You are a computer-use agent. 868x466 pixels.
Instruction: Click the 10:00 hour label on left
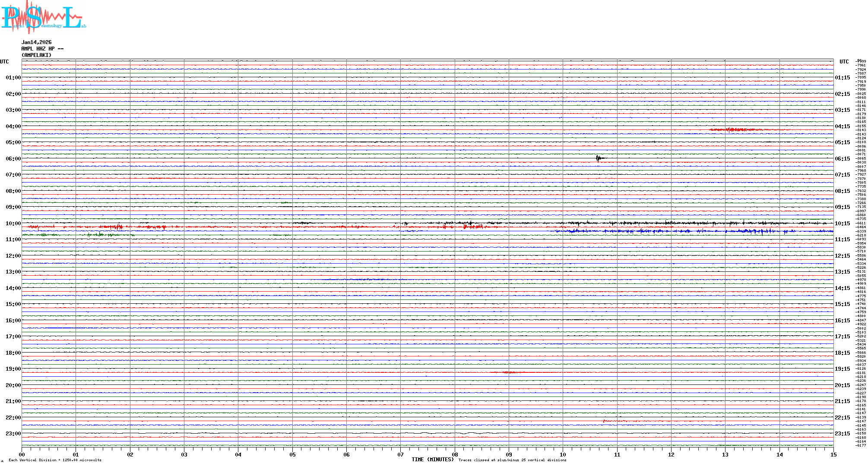(13, 224)
